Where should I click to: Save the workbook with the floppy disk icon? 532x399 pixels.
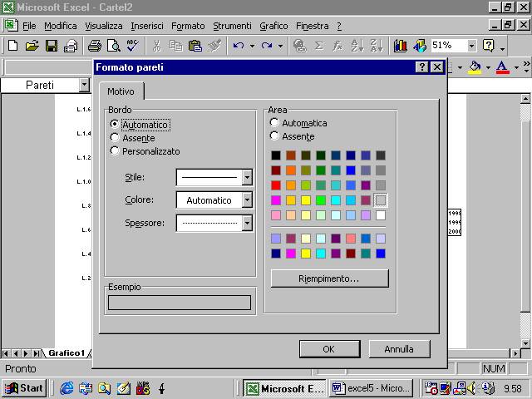click(52, 46)
